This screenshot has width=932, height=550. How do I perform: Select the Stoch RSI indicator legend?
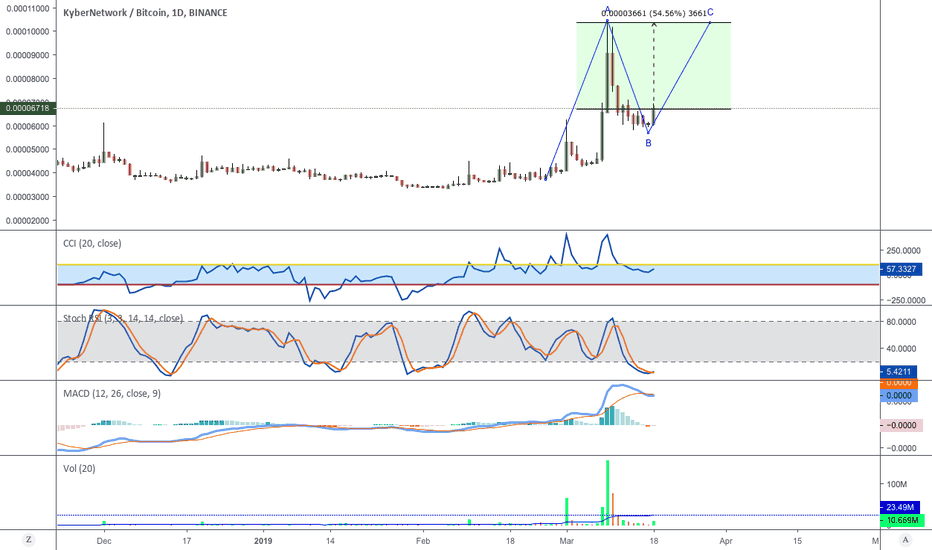pyautogui.click(x=123, y=318)
